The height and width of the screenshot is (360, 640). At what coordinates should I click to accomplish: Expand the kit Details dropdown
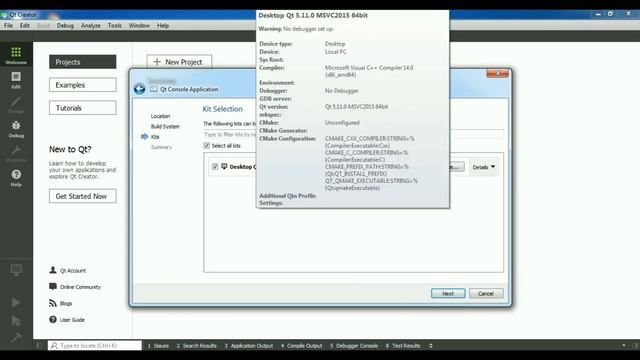(x=484, y=167)
